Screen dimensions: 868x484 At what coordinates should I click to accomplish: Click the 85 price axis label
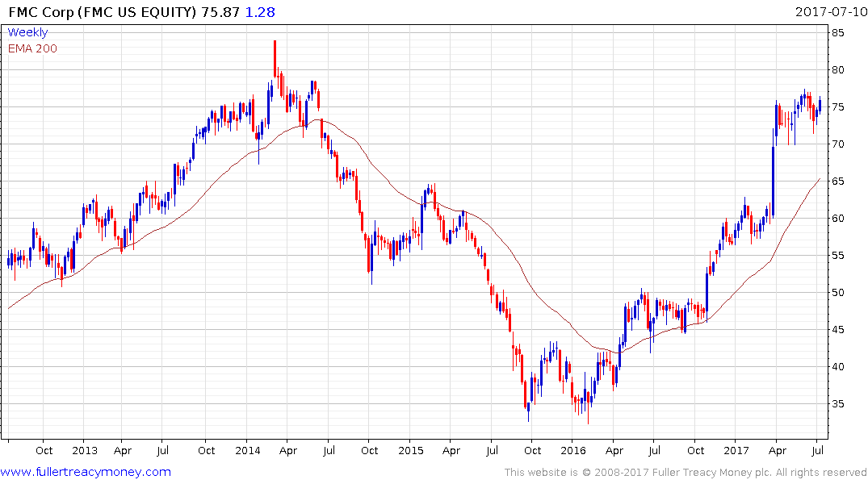[x=837, y=32]
